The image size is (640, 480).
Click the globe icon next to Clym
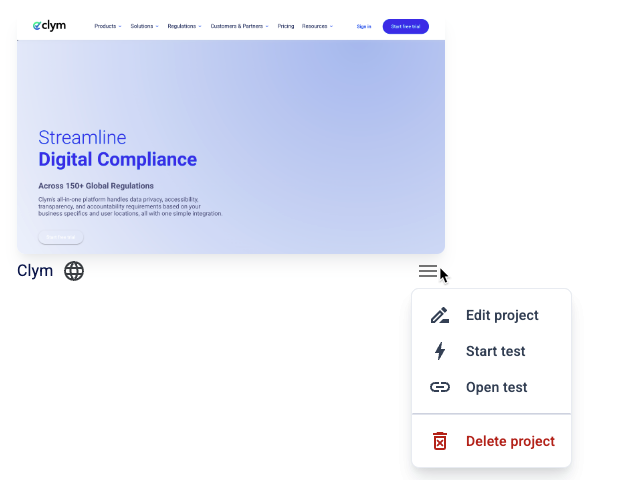point(74,271)
